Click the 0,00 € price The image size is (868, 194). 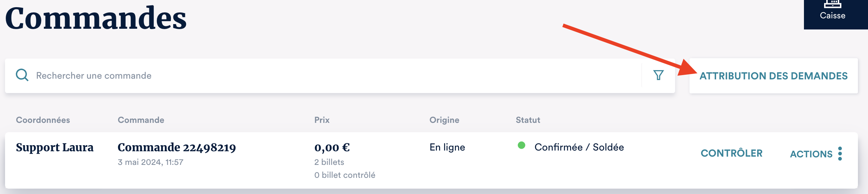pos(332,147)
